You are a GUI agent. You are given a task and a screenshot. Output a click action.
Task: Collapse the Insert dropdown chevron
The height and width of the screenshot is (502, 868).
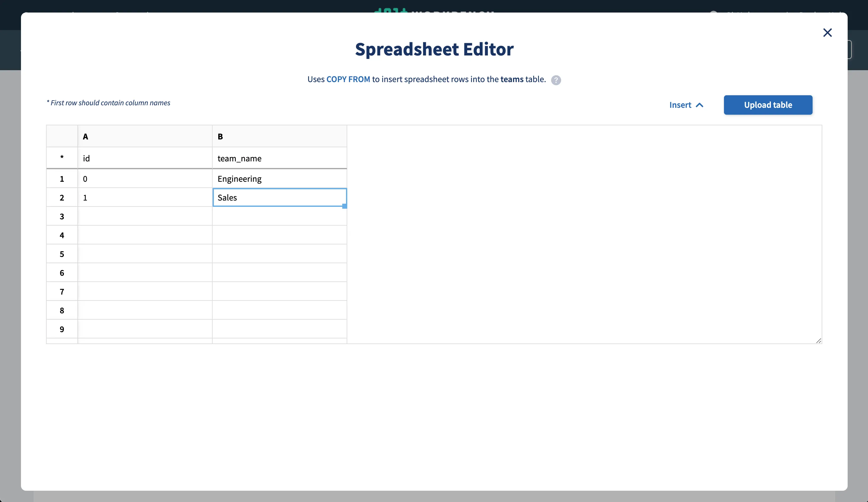pyautogui.click(x=700, y=105)
